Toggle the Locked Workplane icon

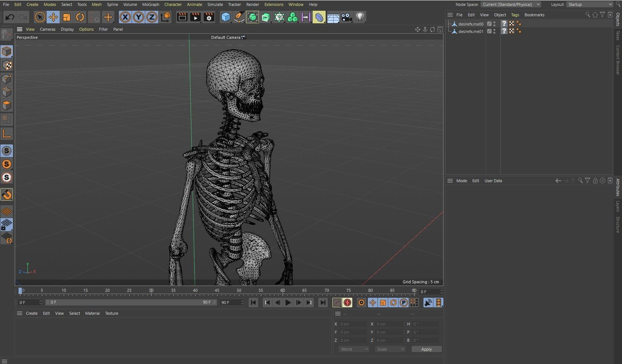click(x=7, y=225)
